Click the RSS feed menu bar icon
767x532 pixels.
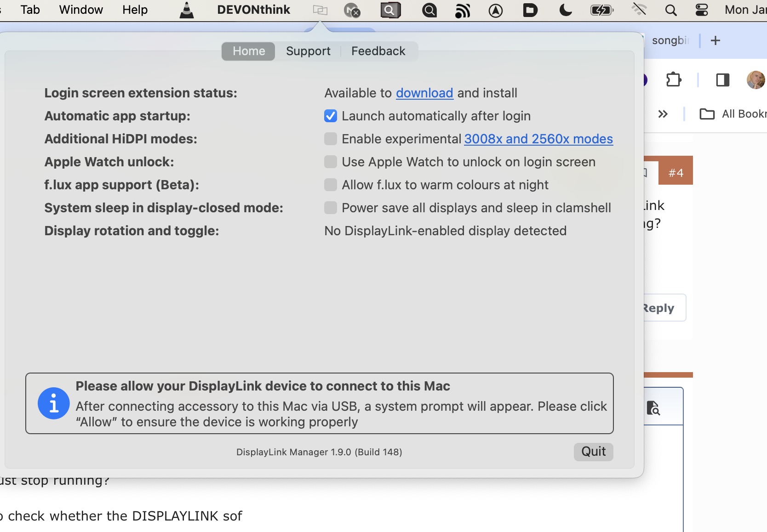coord(463,10)
